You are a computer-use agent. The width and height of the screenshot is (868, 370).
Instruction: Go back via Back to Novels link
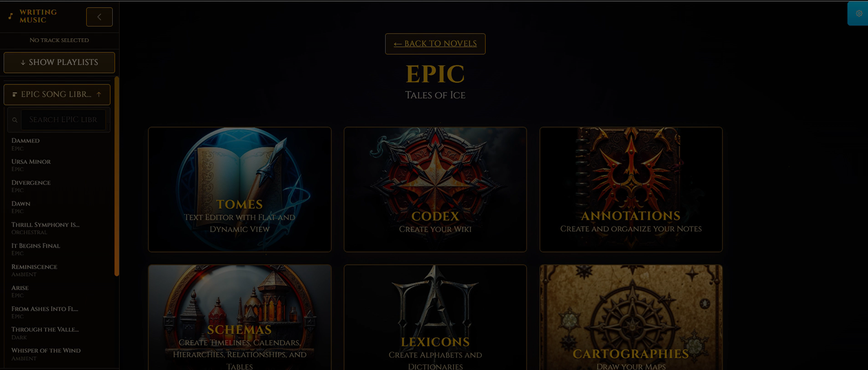point(435,44)
